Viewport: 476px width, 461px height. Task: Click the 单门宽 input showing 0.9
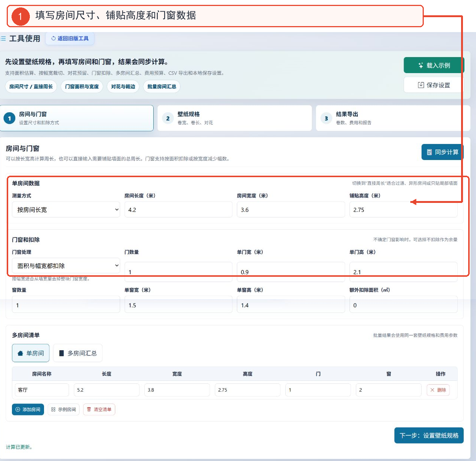pos(291,272)
